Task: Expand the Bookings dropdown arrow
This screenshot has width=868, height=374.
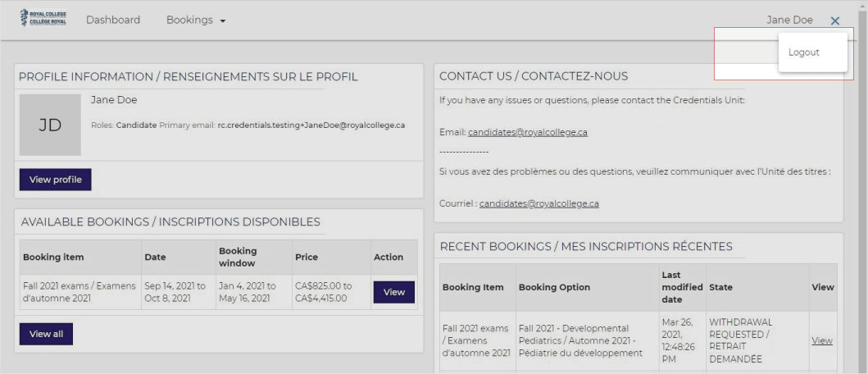Action: tap(223, 21)
